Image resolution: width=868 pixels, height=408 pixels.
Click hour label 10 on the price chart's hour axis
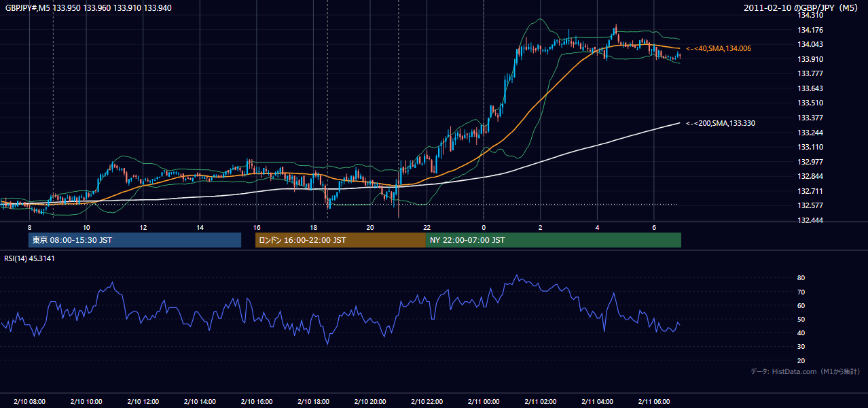tap(86, 227)
